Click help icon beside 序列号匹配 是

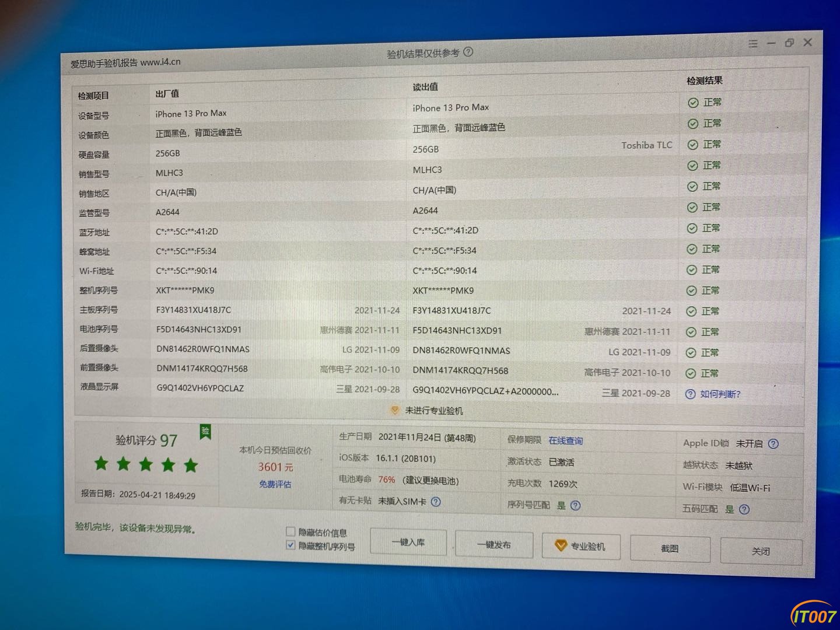pos(575,506)
